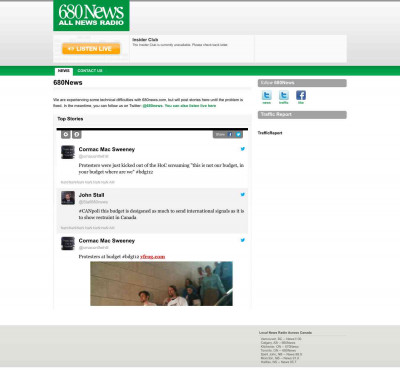Click the play icon in Top Stories widget
Viewport: 400px width, 372px height.
[66, 134]
